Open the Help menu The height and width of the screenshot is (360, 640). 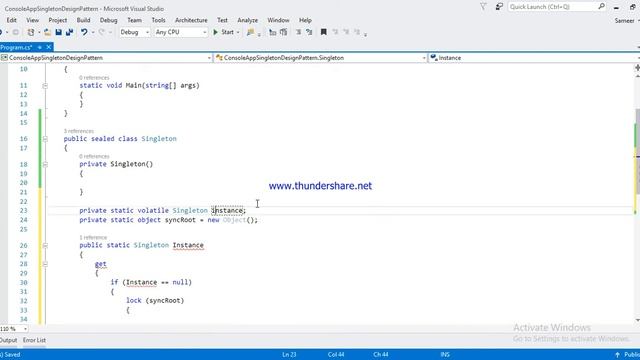pos(305,20)
